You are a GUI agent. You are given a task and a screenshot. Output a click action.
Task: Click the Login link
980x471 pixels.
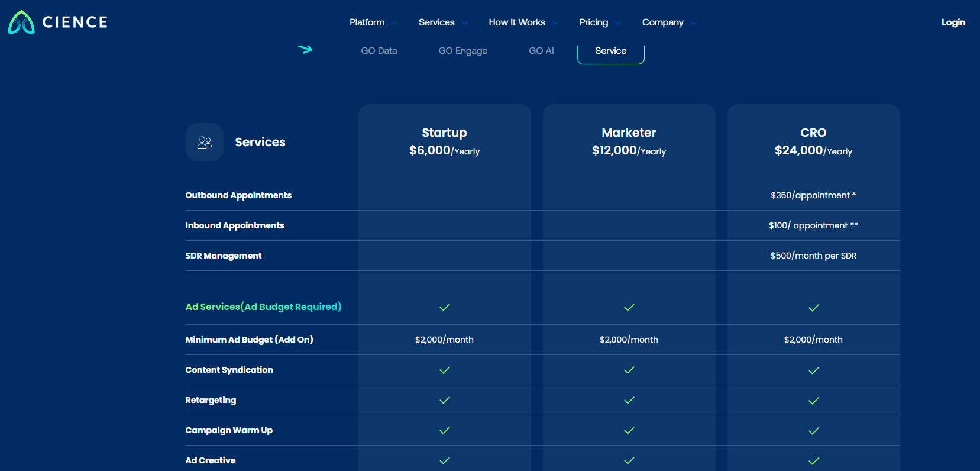pos(953,22)
